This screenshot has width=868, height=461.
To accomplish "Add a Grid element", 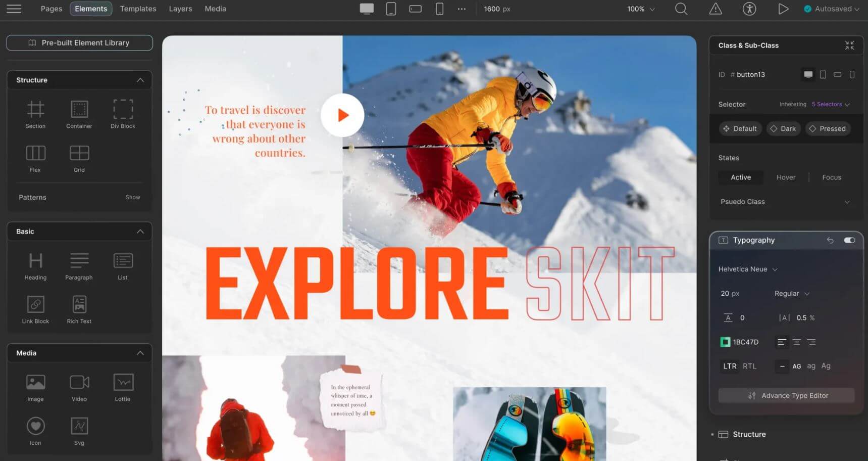I will click(x=79, y=159).
